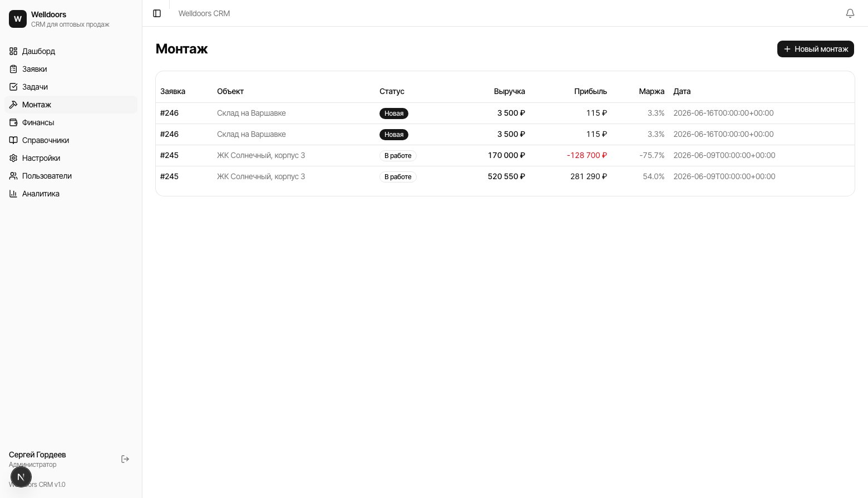This screenshot has height=498, width=868.
Task: Click the Маржа column header
Action: pos(652,91)
